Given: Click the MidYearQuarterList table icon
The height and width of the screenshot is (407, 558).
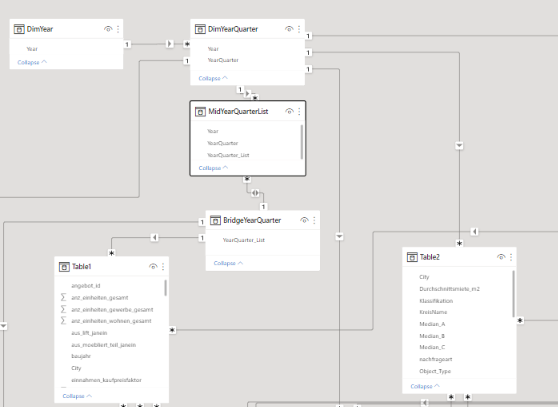Looking at the screenshot, I should pos(200,112).
